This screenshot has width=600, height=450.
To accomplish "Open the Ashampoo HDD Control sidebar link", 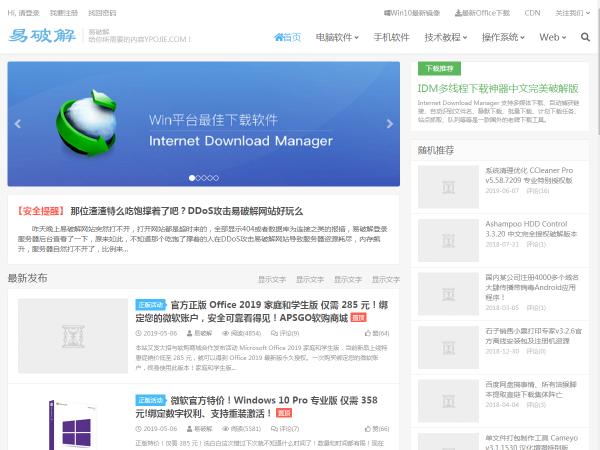I will [531, 229].
